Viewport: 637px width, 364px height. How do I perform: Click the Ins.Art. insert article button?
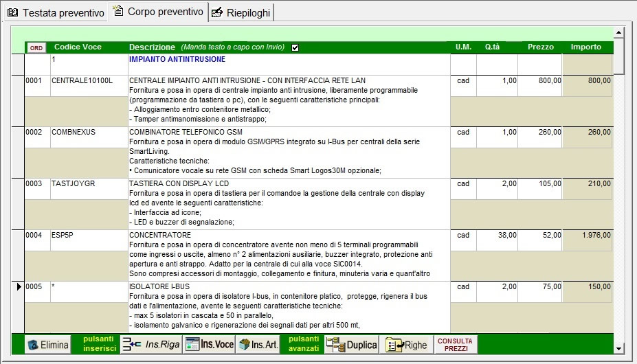pos(258,345)
